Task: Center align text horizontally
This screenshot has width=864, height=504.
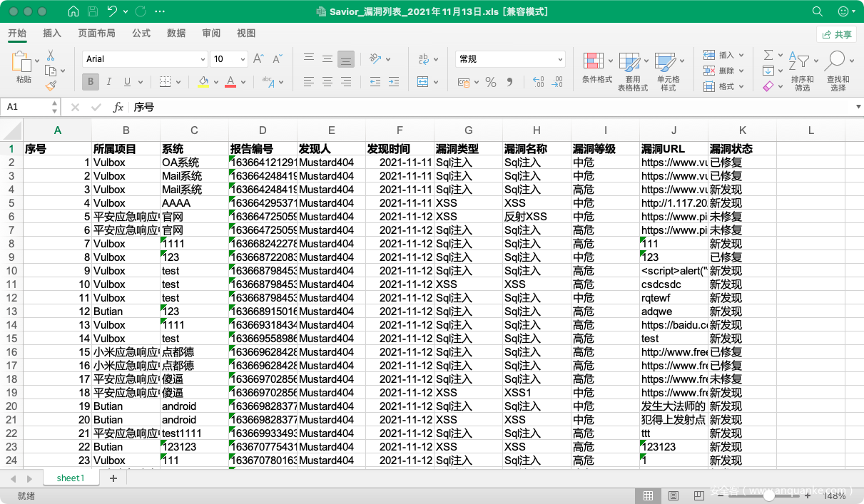Action: click(x=327, y=82)
